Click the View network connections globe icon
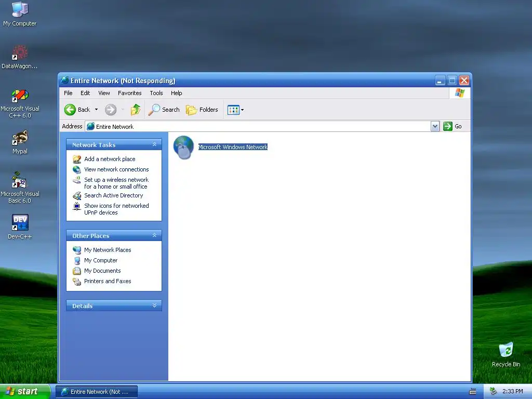Screen dimensions: 532x399 point(77,169)
